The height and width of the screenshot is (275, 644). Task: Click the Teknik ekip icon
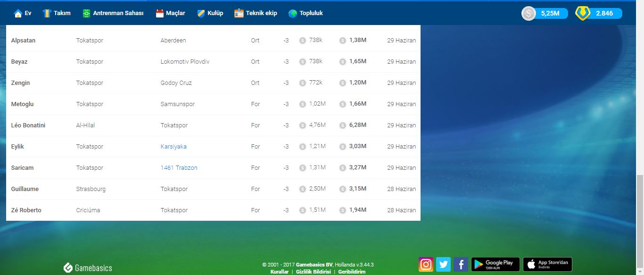239,13
